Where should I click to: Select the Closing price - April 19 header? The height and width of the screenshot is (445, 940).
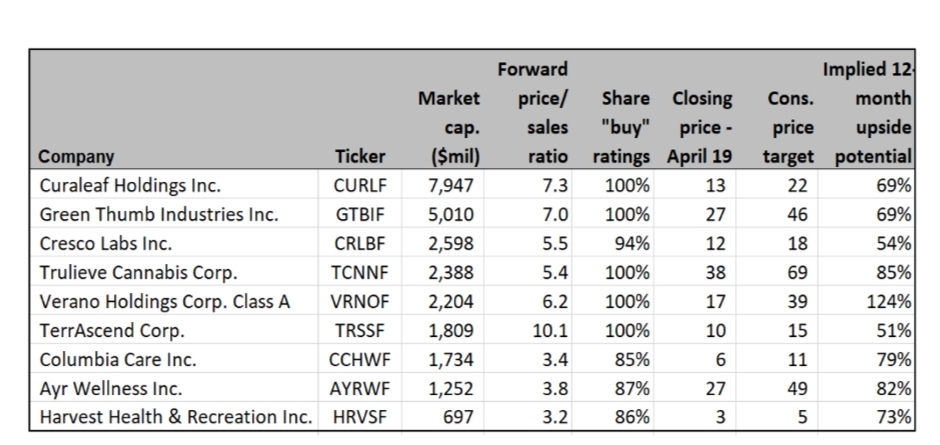tap(700, 127)
